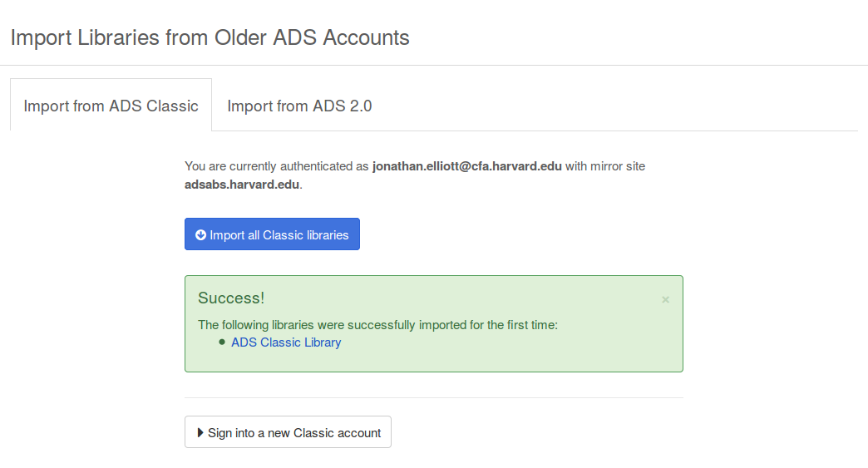
Task: Open the Import from ADS 2.0 tab
Action: click(x=299, y=105)
